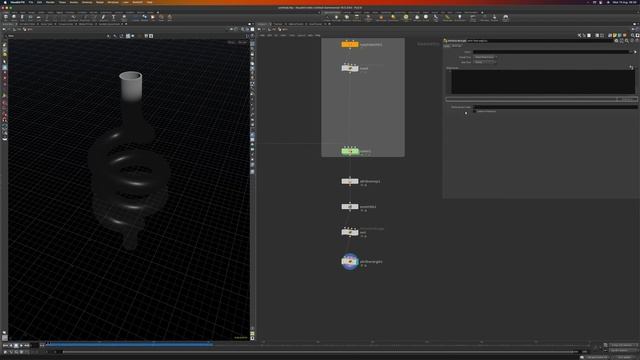Open the Apple menu
Viewport: 640px width, 360px height.
point(5,2)
